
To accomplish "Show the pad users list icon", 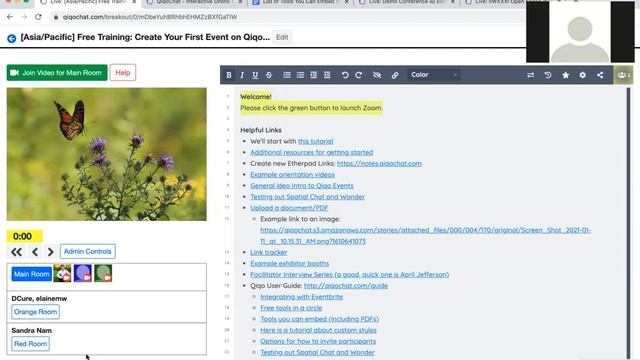I will tap(623, 75).
